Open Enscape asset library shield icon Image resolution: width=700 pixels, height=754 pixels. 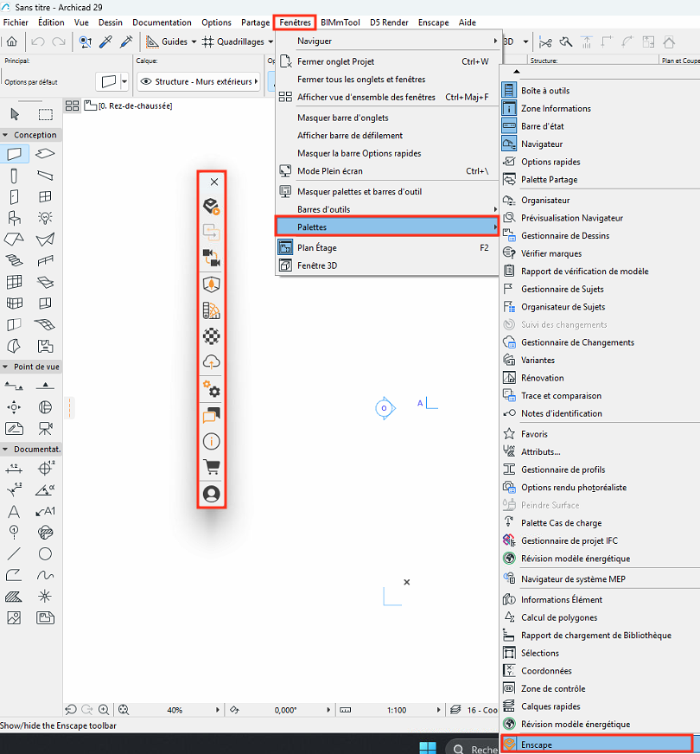(x=212, y=284)
